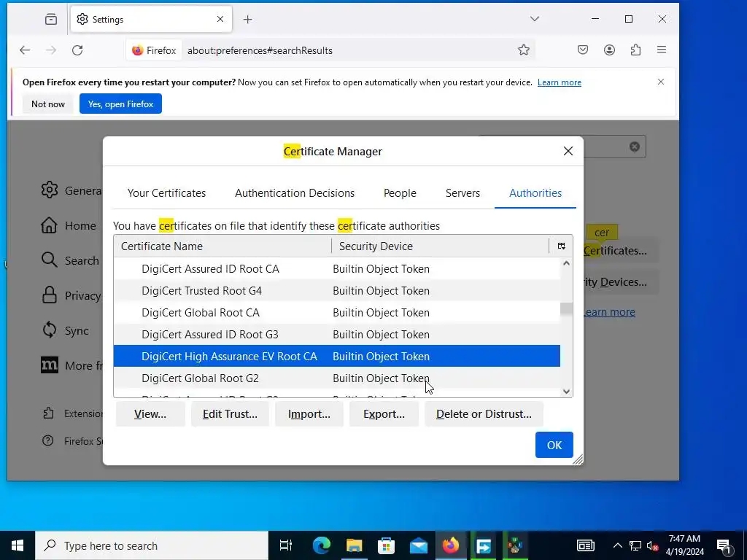Select DigiCert Global Root G2 row
This screenshot has width=747, height=560.
pos(337,378)
